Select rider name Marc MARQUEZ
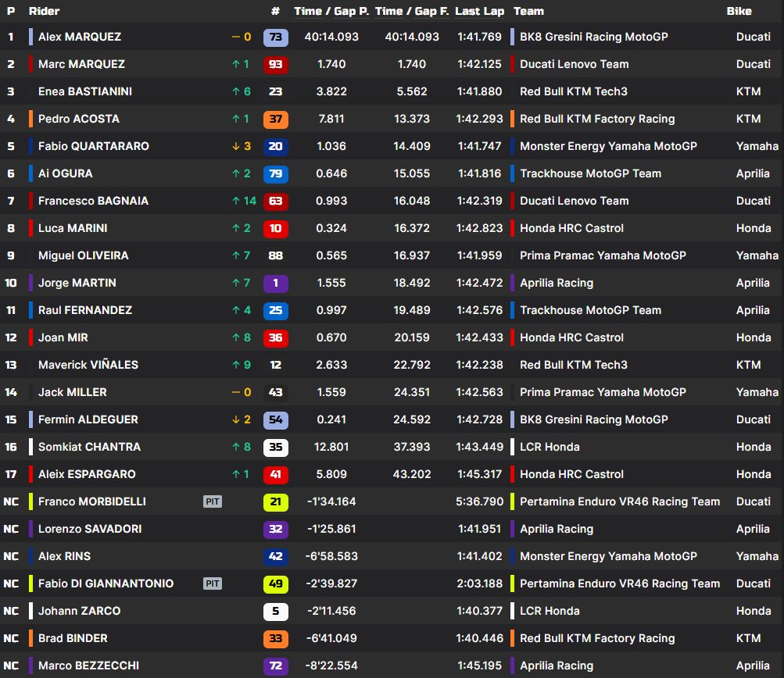This screenshot has width=784, height=678. coord(81,65)
